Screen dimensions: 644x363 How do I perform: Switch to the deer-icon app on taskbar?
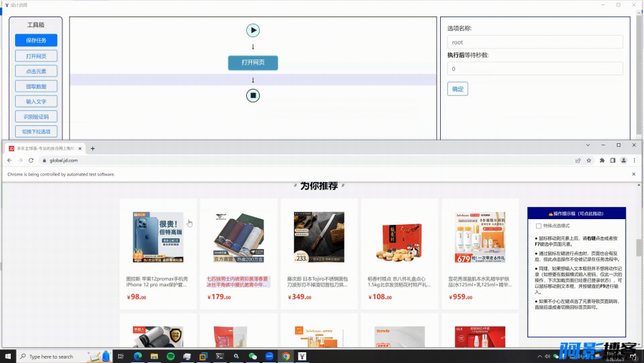click(x=302, y=357)
